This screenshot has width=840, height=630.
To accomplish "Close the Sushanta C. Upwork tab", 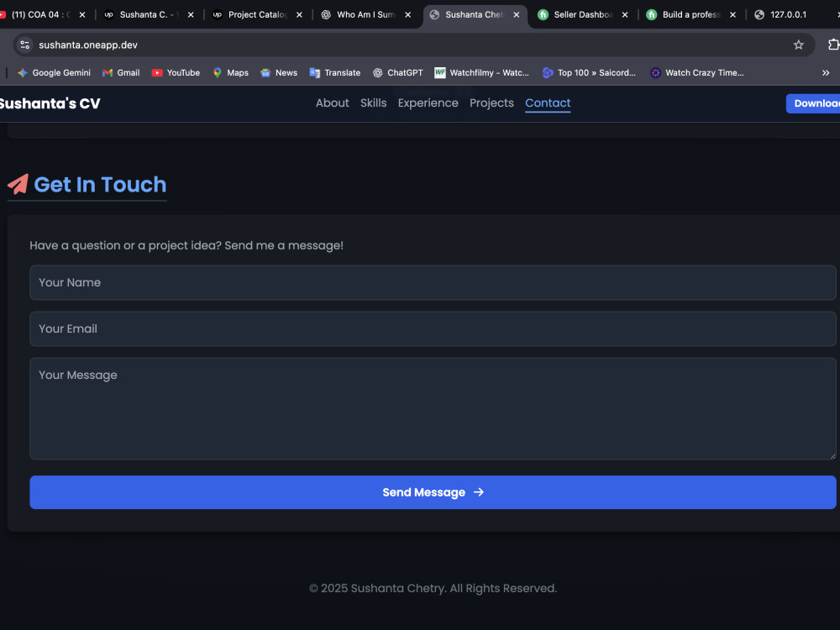I will point(191,15).
